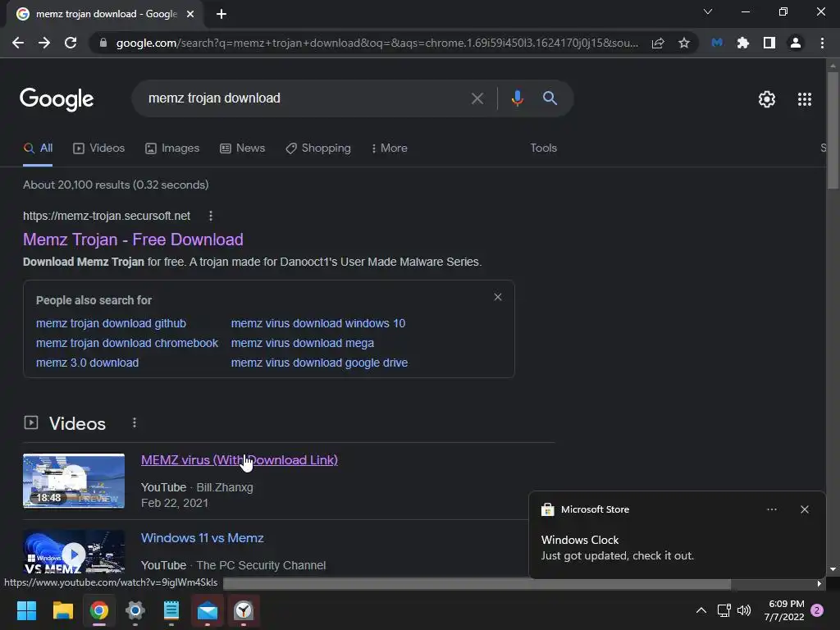Image resolution: width=840 pixels, height=630 pixels.
Task: Click the horizontal scrollbar thumb
Action: click(x=477, y=584)
